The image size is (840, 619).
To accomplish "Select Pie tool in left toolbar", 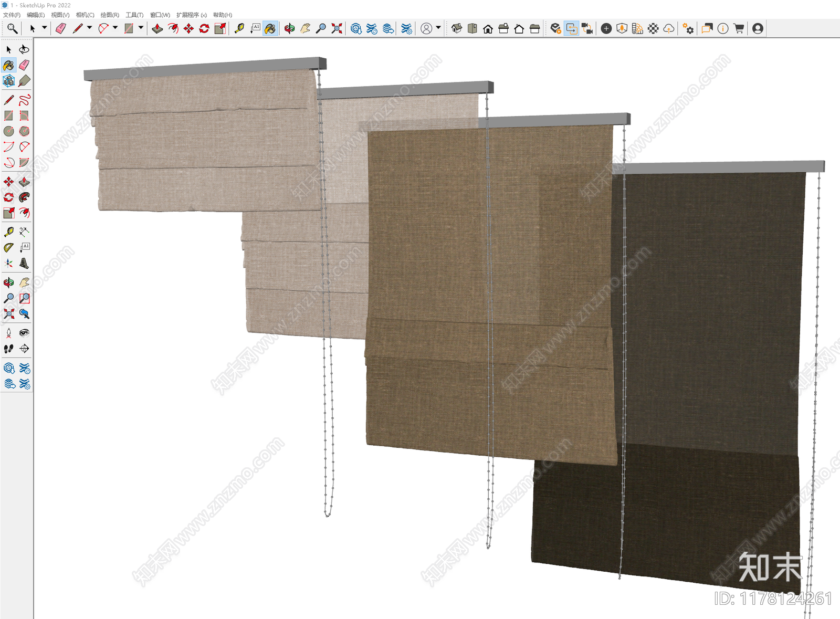I will point(24,163).
